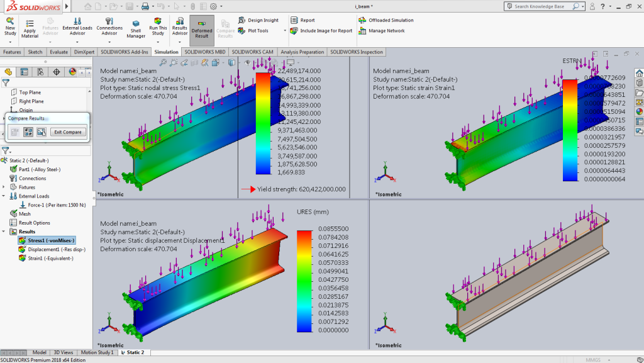
Task: Click the Exit Compare button
Action: pyautogui.click(x=68, y=131)
